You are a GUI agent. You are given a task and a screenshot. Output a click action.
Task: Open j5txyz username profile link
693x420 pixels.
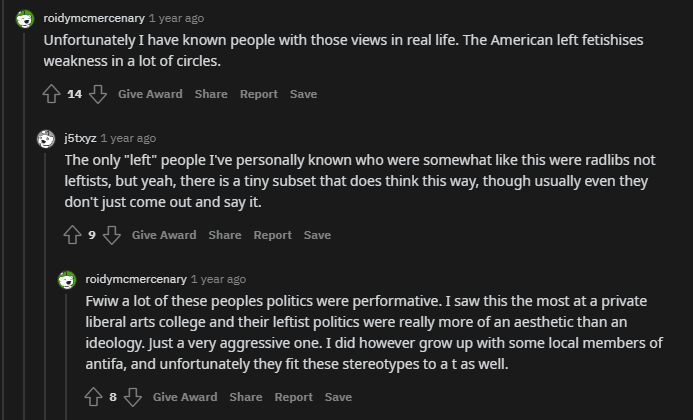click(80, 138)
